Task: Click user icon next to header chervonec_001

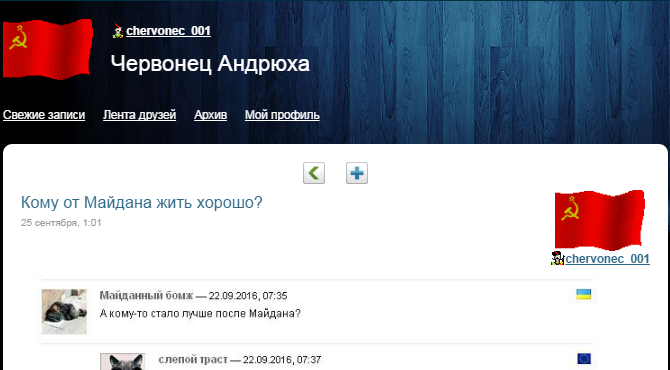Action: point(118,31)
